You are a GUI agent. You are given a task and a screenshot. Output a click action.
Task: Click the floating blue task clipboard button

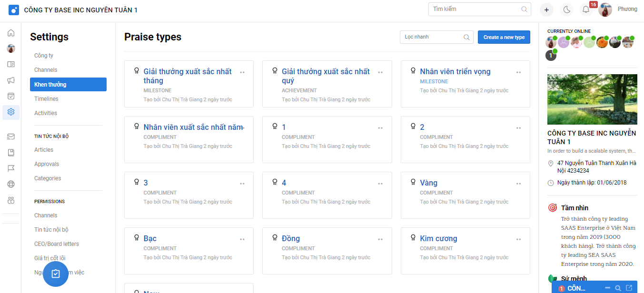click(x=56, y=273)
